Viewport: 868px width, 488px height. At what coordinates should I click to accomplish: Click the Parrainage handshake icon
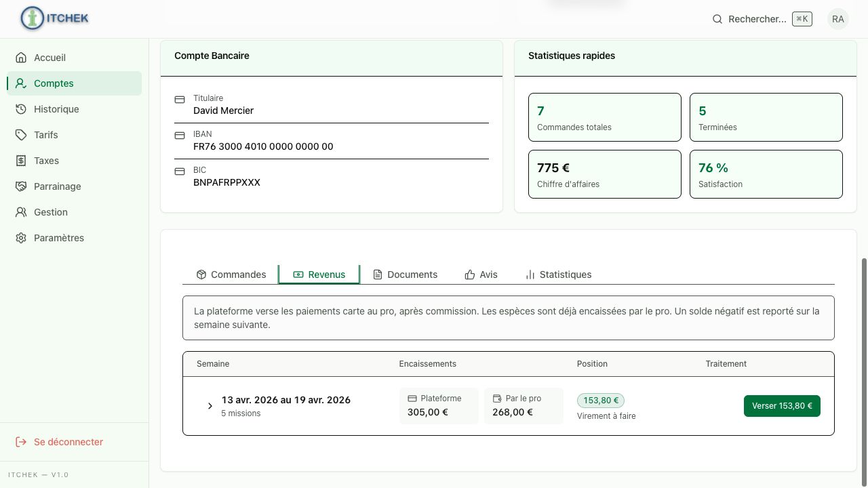(21, 186)
